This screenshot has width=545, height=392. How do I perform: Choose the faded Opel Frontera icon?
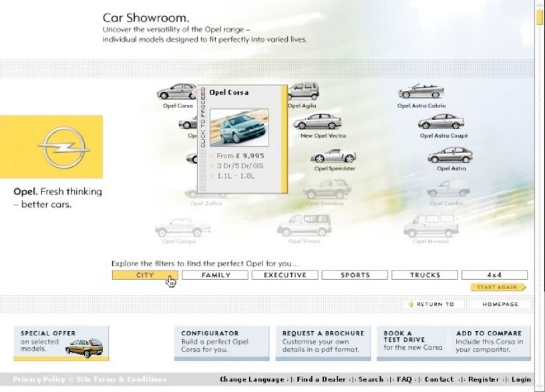(327, 190)
